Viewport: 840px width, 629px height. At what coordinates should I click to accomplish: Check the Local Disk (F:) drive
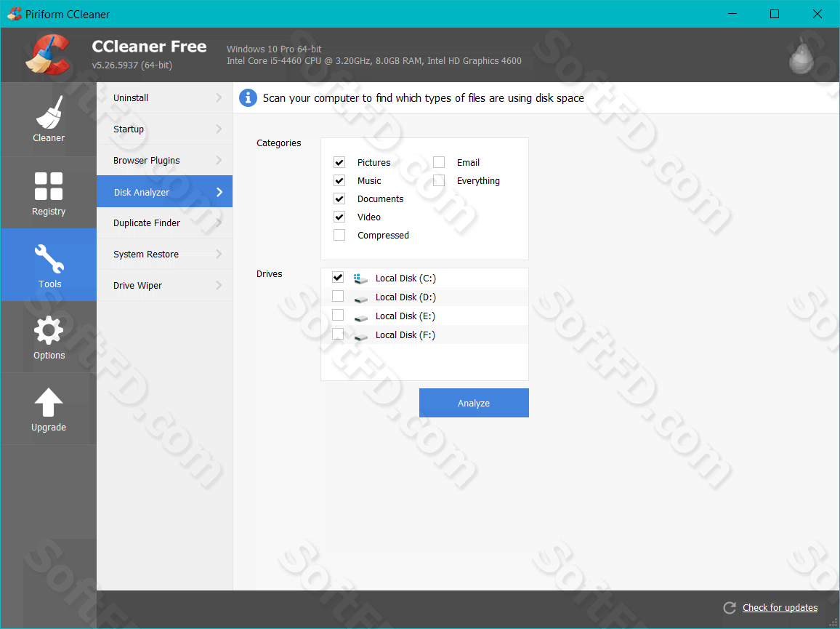click(337, 334)
